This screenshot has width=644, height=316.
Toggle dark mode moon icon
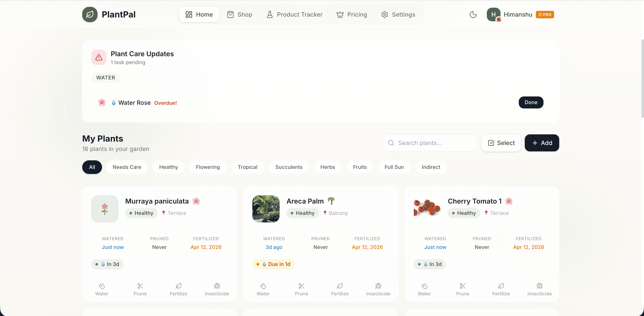point(473,14)
